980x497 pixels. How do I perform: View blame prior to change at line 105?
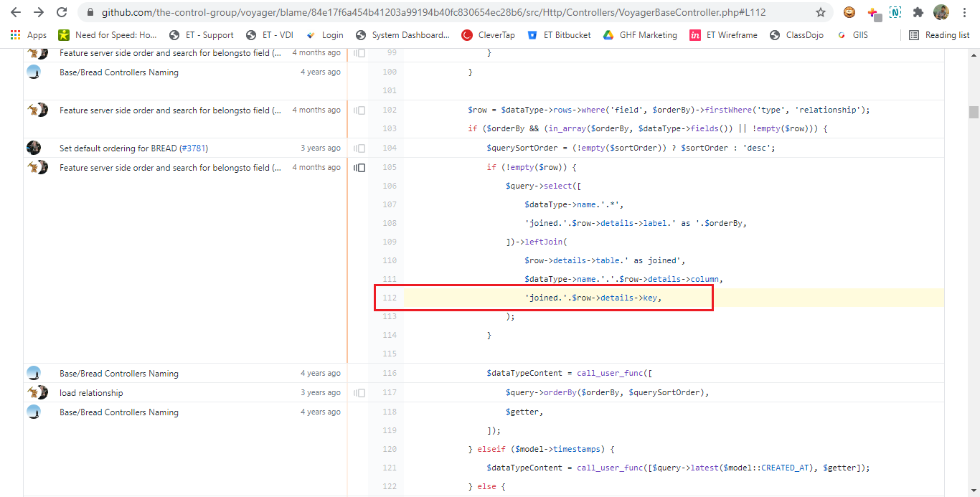[359, 168]
